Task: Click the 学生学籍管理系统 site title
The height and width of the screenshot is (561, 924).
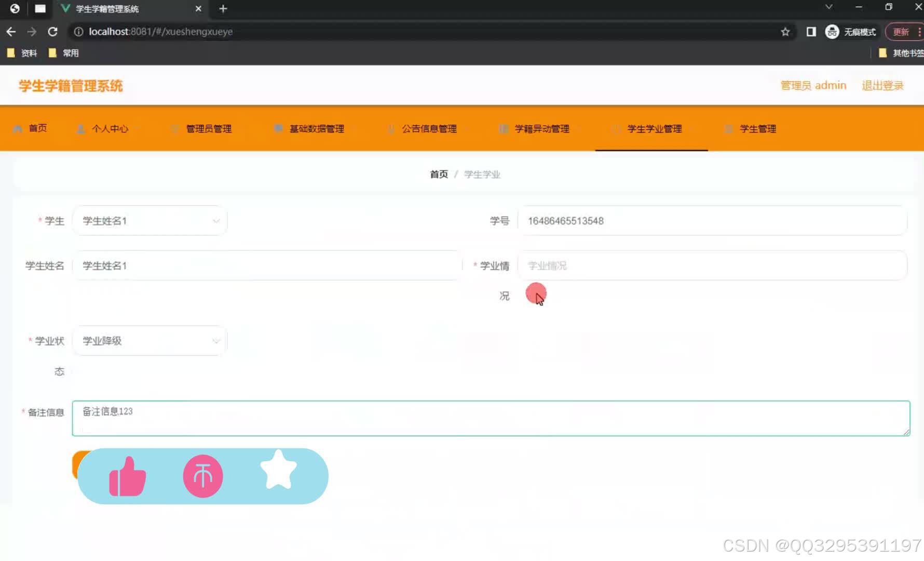Action: click(x=71, y=86)
